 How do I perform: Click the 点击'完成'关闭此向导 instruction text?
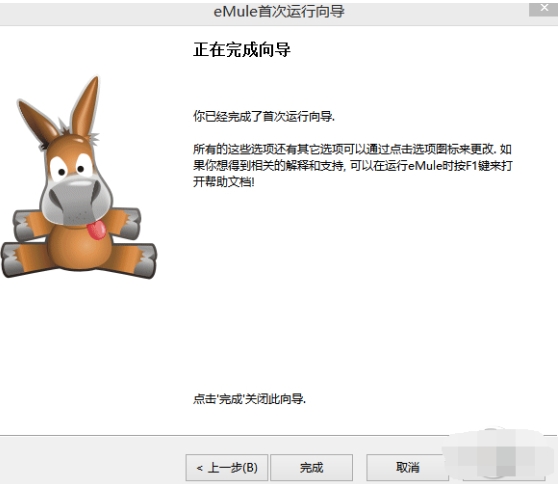(x=249, y=398)
